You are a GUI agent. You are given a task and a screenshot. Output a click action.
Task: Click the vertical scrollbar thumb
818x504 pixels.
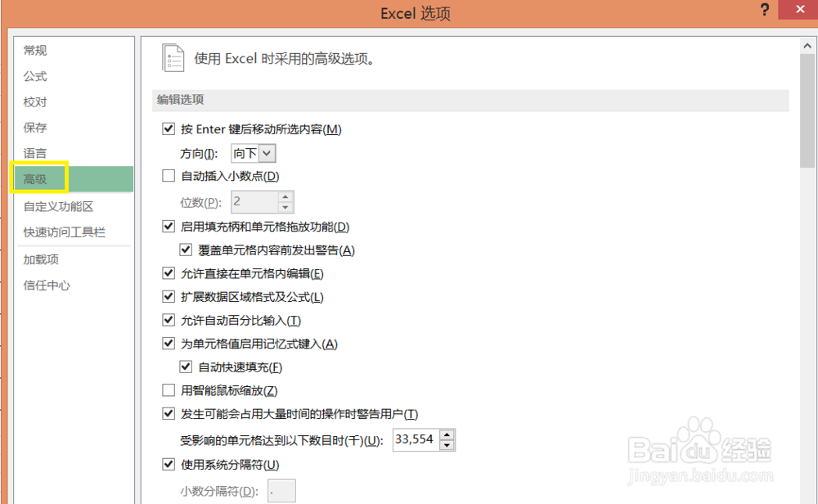click(x=807, y=110)
